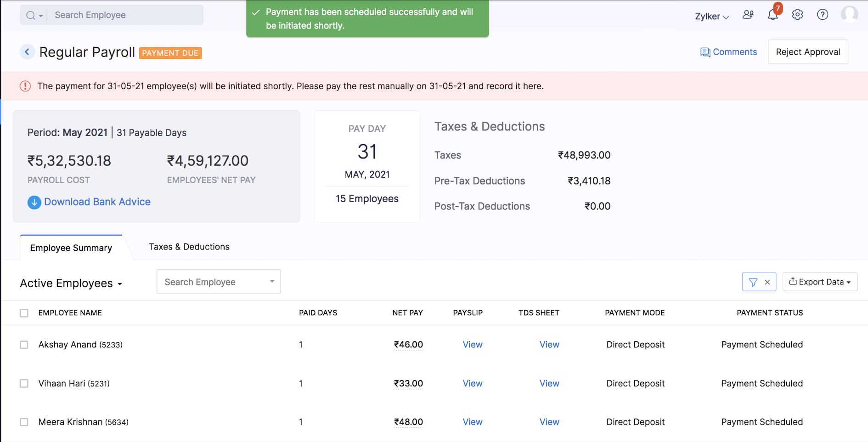Open the settings gear icon
The image size is (868, 442).
point(797,15)
